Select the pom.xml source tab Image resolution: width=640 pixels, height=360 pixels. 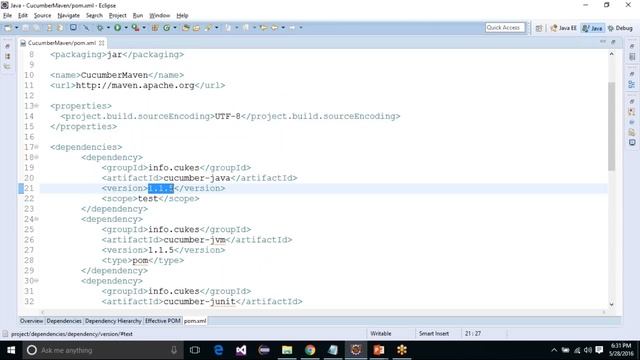[x=195, y=321]
